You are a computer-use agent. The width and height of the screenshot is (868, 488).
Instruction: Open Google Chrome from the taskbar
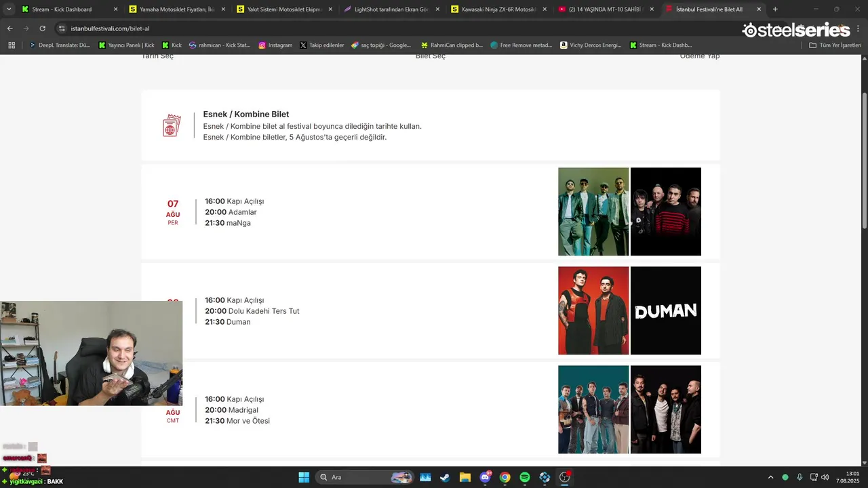505,477
